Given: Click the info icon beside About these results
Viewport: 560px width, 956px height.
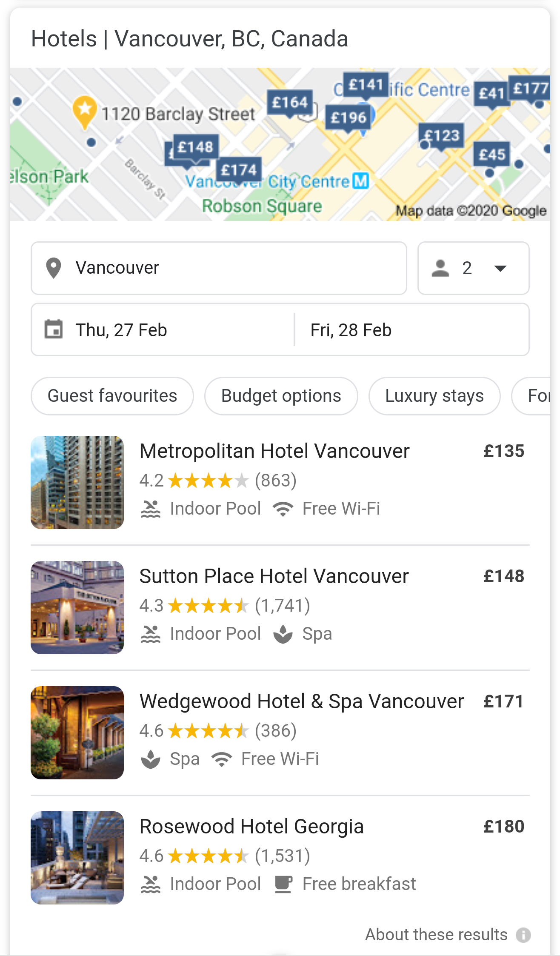Looking at the screenshot, I should 523,935.
